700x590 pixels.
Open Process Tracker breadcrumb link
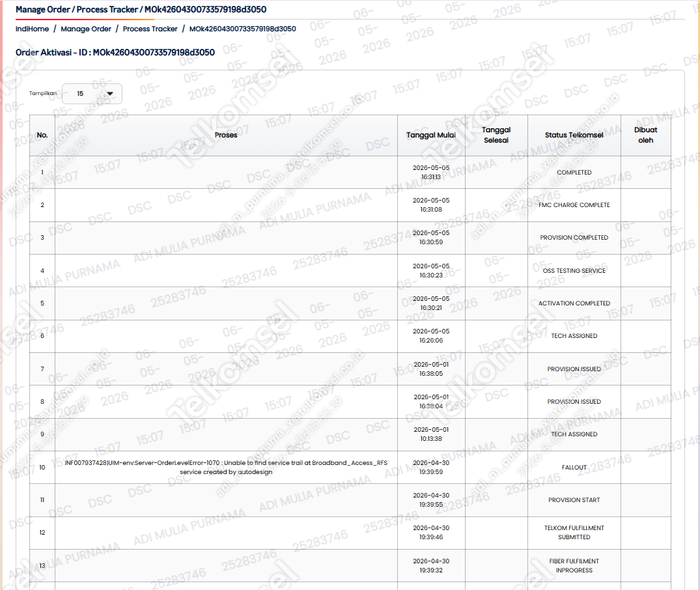[x=150, y=29]
